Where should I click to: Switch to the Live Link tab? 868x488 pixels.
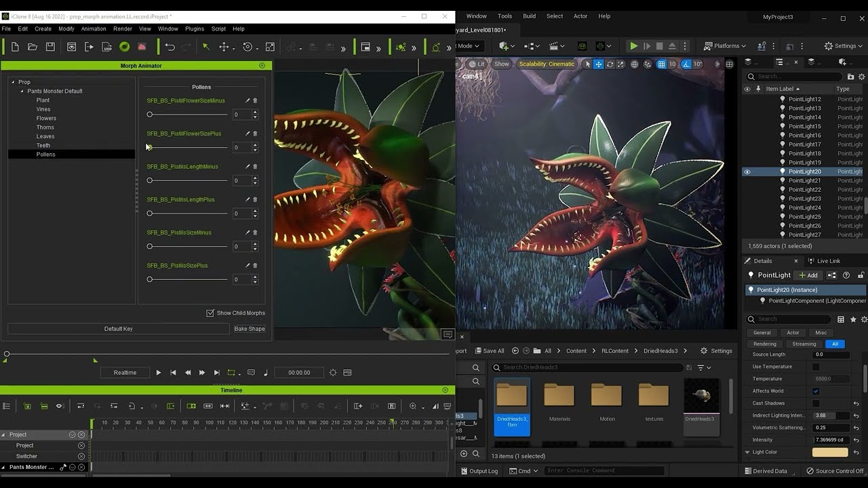tap(828, 261)
